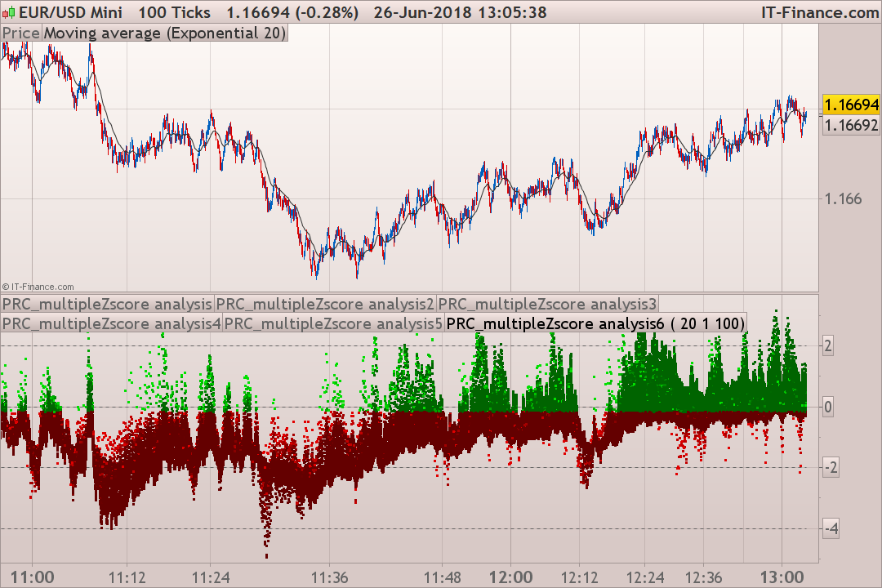Open PRC_multipleZscore analysis6 ( 20 1 100) tab

[595, 323]
